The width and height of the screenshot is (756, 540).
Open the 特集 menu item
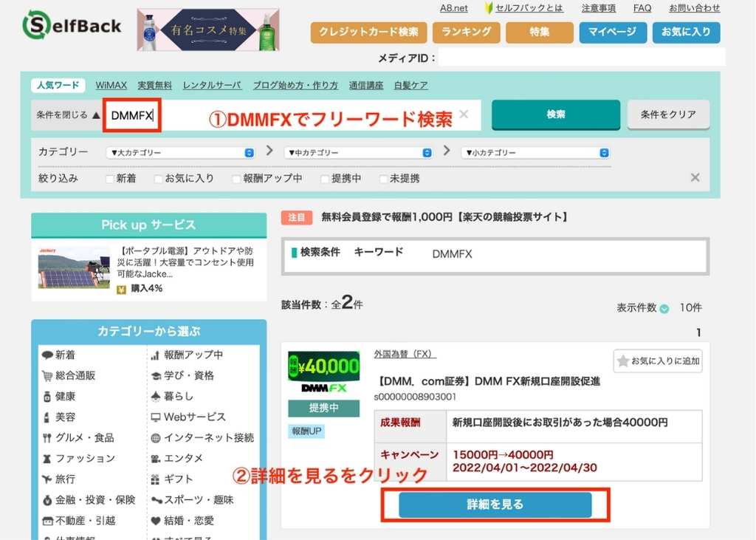click(x=540, y=33)
